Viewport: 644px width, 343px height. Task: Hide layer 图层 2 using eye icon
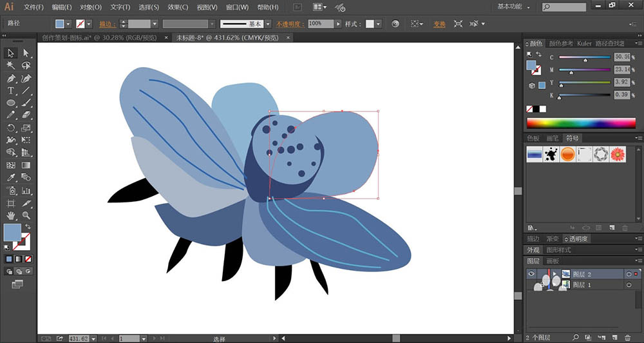[532, 274]
